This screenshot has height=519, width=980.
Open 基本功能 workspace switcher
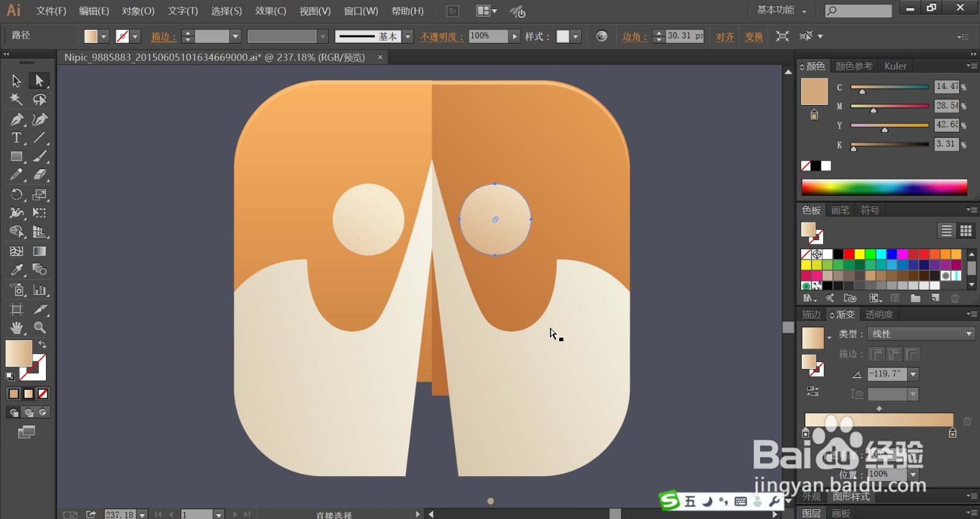pyautogui.click(x=782, y=10)
